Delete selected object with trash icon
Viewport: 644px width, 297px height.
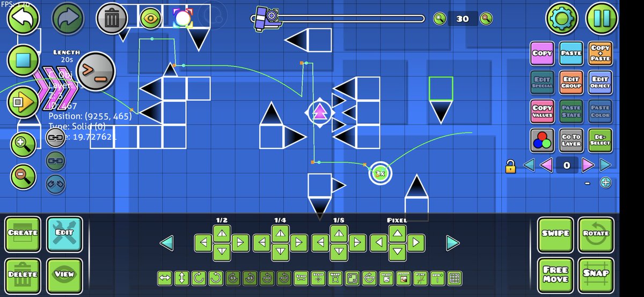tap(112, 18)
